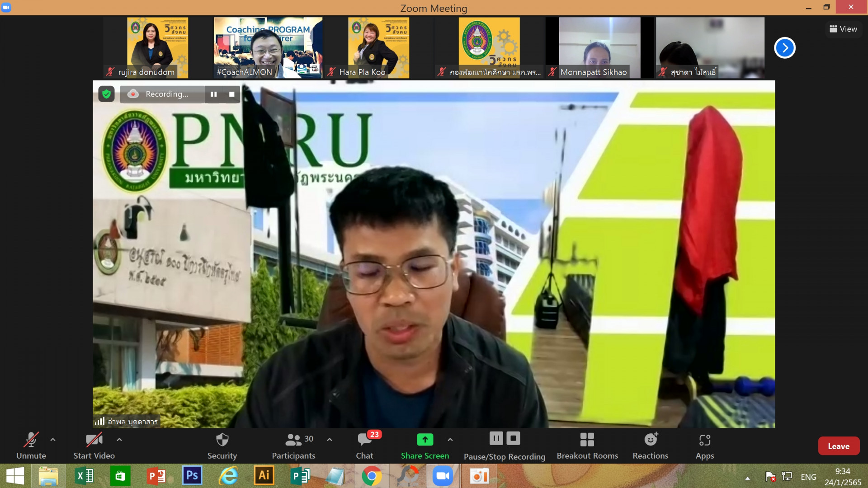The width and height of the screenshot is (868, 488).
Task: Open Breakout Rooms
Action: pyautogui.click(x=587, y=446)
